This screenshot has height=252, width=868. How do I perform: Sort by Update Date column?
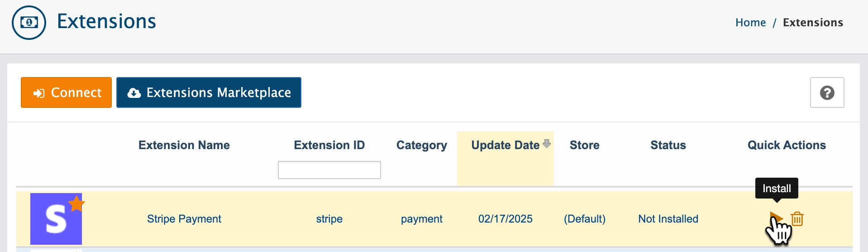(x=505, y=145)
